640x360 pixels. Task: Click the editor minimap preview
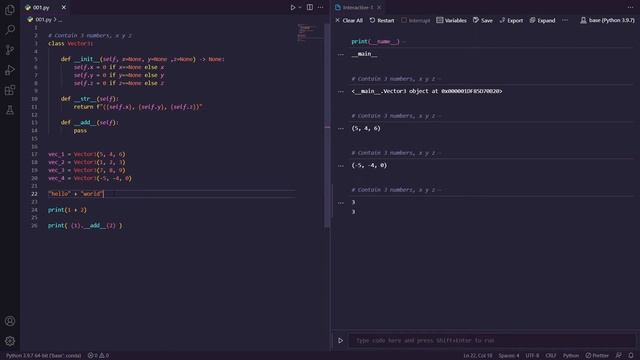coord(310,33)
